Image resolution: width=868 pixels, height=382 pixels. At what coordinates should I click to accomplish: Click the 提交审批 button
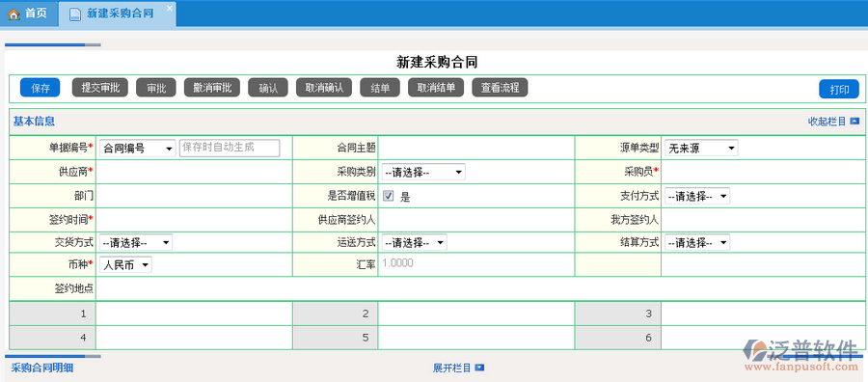pyautogui.click(x=100, y=88)
